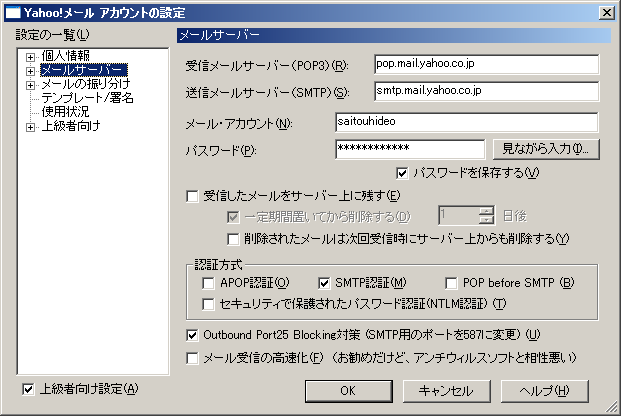
Task: Close the Yahoo!メール settings dialog
Action: tap(606, 11)
